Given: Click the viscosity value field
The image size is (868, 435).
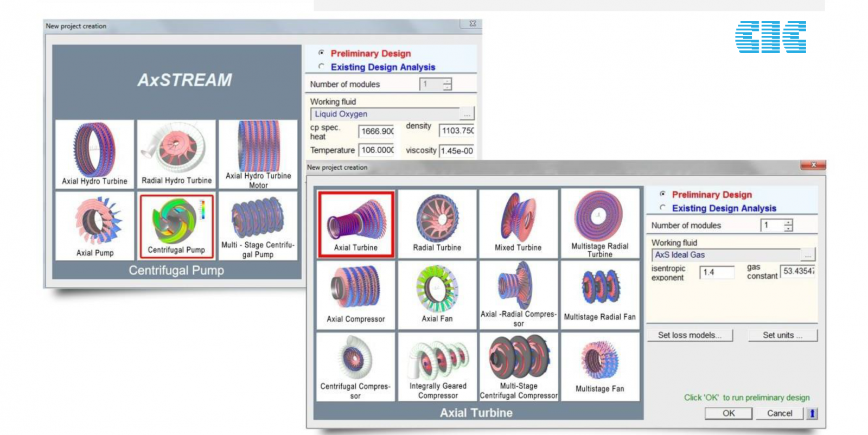Looking at the screenshot, I should click(456, 151).
